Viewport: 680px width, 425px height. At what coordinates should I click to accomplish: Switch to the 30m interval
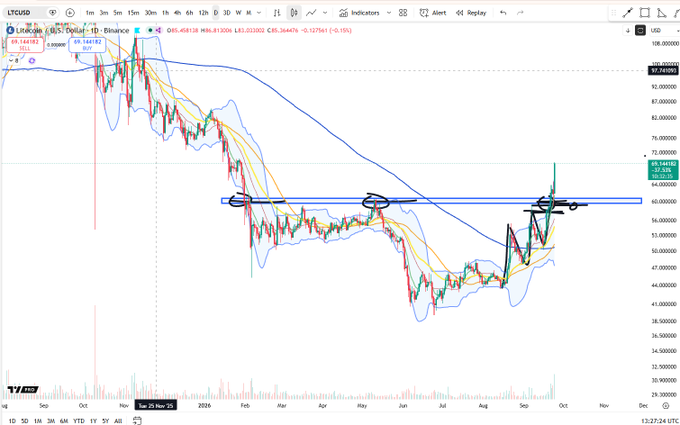[150, 13]
